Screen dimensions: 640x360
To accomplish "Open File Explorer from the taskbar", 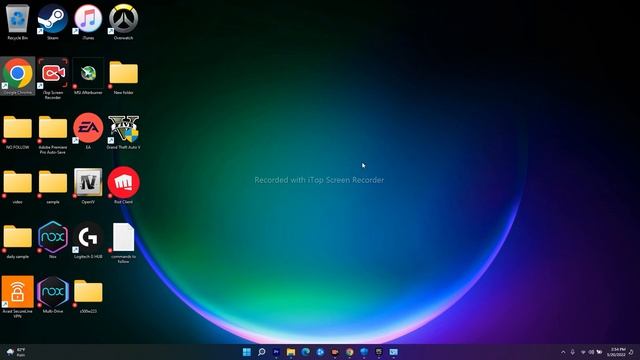I will (x=291, y=352).
